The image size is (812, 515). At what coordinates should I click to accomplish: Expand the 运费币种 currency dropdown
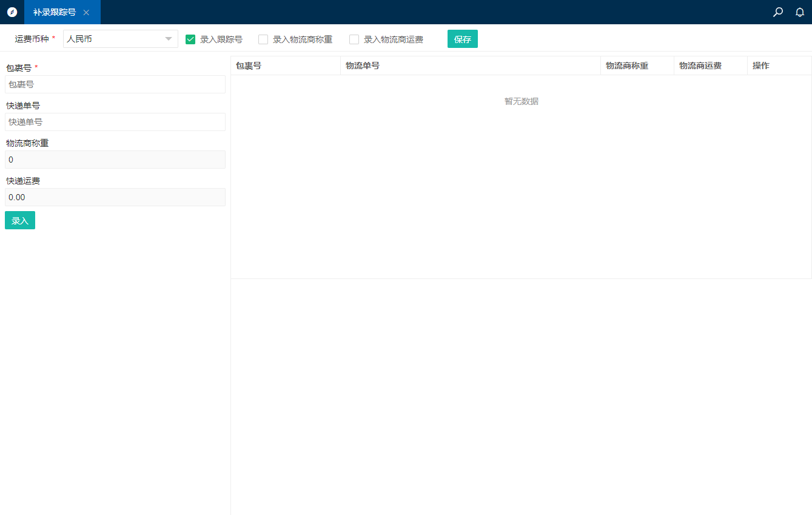[120, 39]
